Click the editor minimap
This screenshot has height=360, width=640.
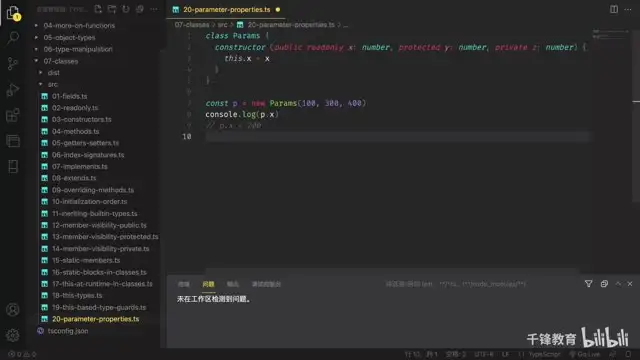point(611,34)
